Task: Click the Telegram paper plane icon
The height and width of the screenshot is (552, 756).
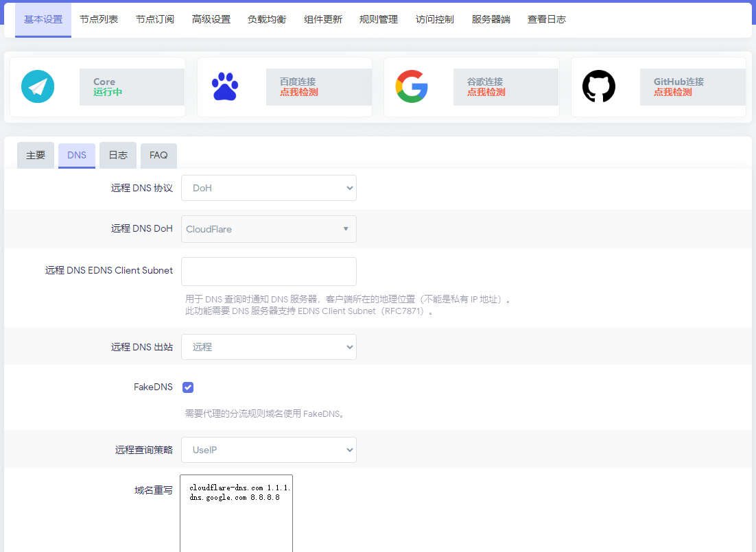Action: [x=38, y=86]
